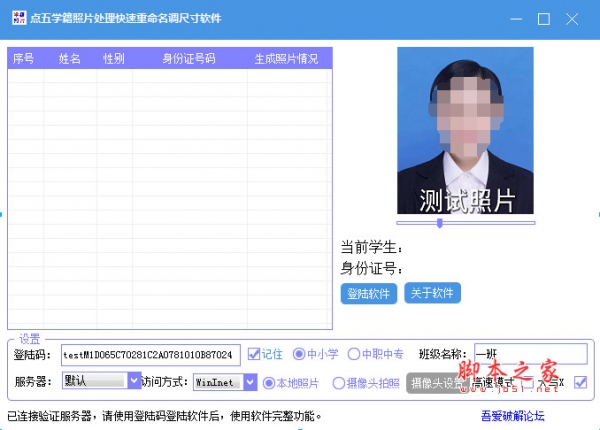Maximize the application window
The image size is (600, 430).
click(544, 19)
